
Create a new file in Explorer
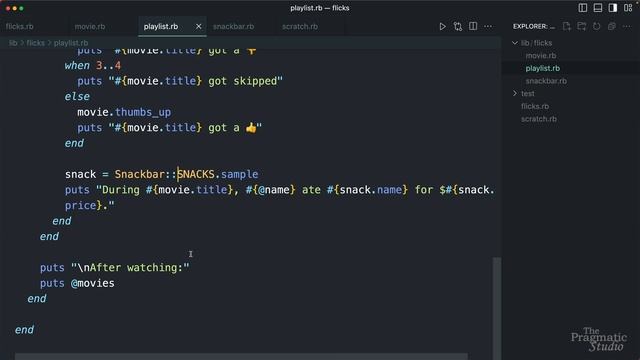click(x=567, y=27)
